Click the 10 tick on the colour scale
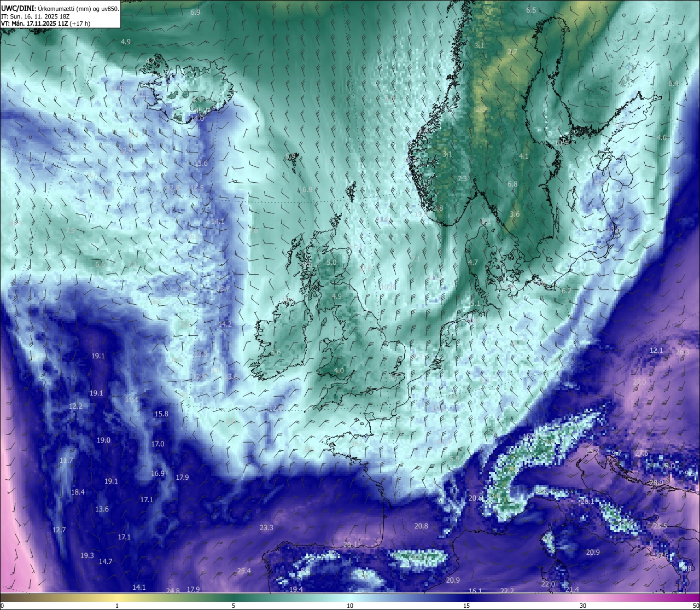700x610 pixels. 349,606
